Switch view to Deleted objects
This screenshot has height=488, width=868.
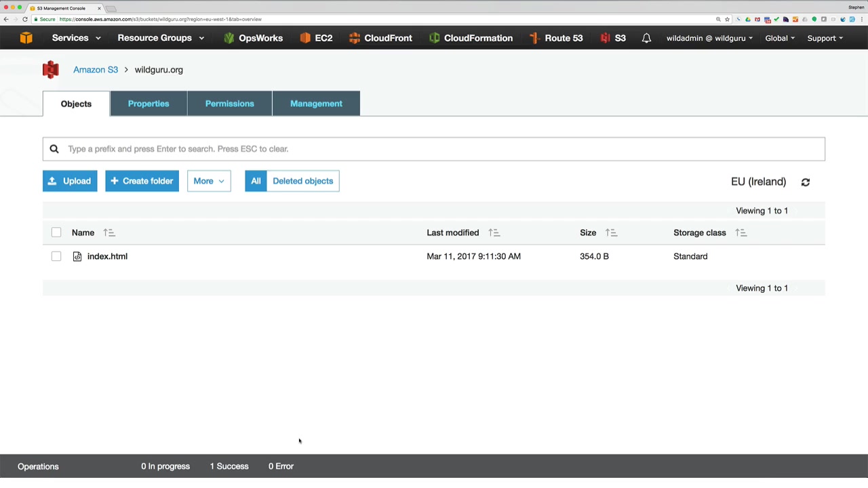(x=303, y=181)
